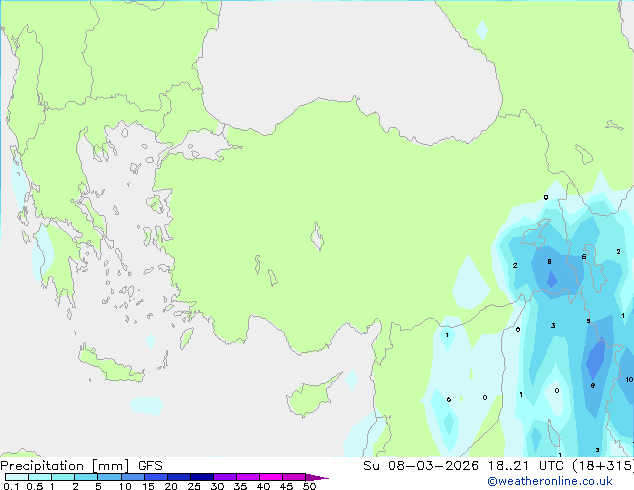Click the 10–15 mm legend color box
This screenshot has width=634, height=490.
pyautogui.click(x=133, y=477)
